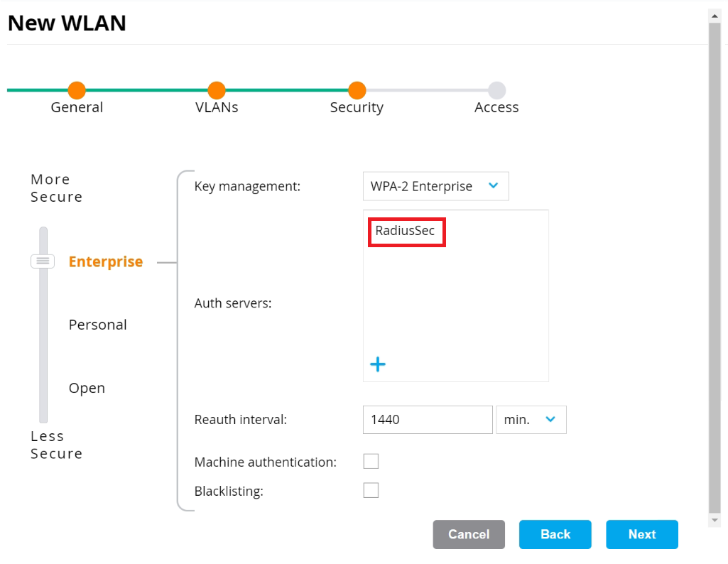Click the security level slider handle
Image resolution: width=728 pixels, height=564 pixels.
point(43,261)
